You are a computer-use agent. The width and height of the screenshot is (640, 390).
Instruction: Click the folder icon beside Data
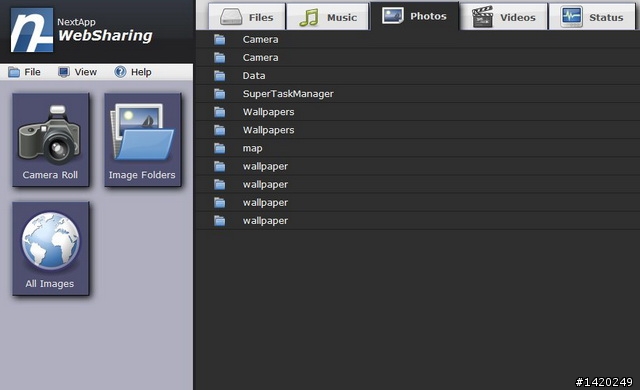tap(220, 75)
